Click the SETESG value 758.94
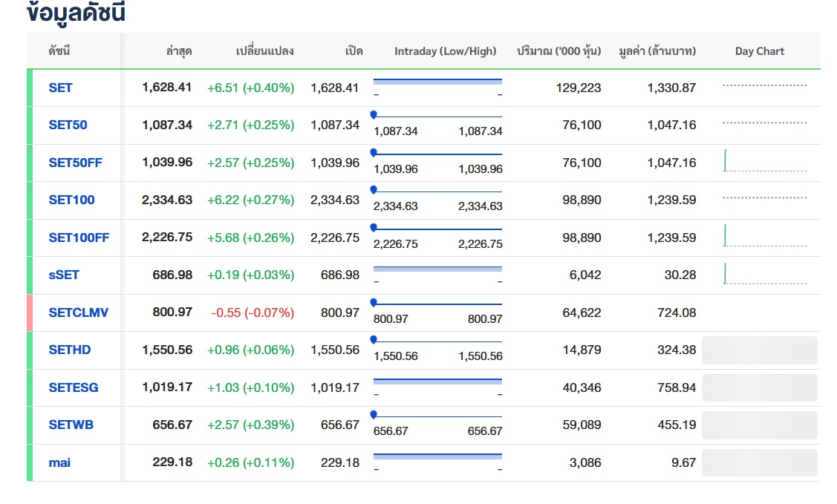837x504 pixels. click(677, 387)
